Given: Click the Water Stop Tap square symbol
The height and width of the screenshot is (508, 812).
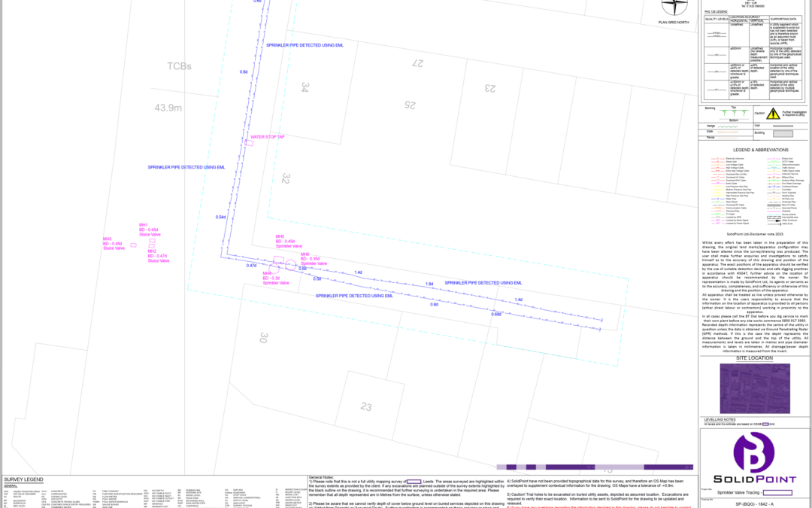Looking at the screenshot, I should 249,142.
